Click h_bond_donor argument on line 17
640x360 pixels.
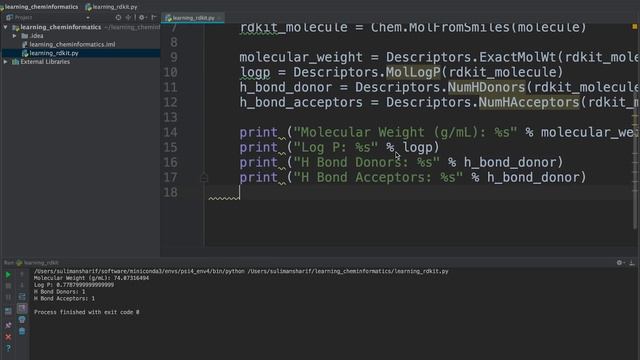click(533, 178)
